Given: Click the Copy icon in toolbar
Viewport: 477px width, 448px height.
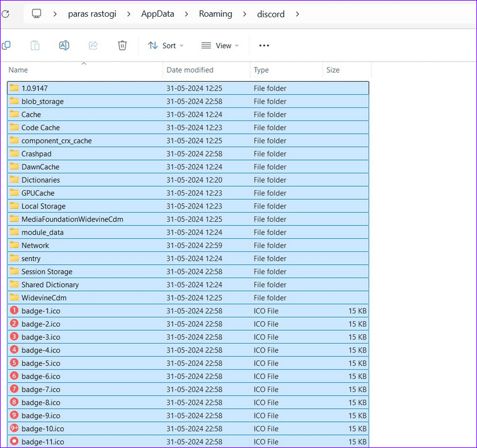Looking at the screenshot, I should pos(6,46).
